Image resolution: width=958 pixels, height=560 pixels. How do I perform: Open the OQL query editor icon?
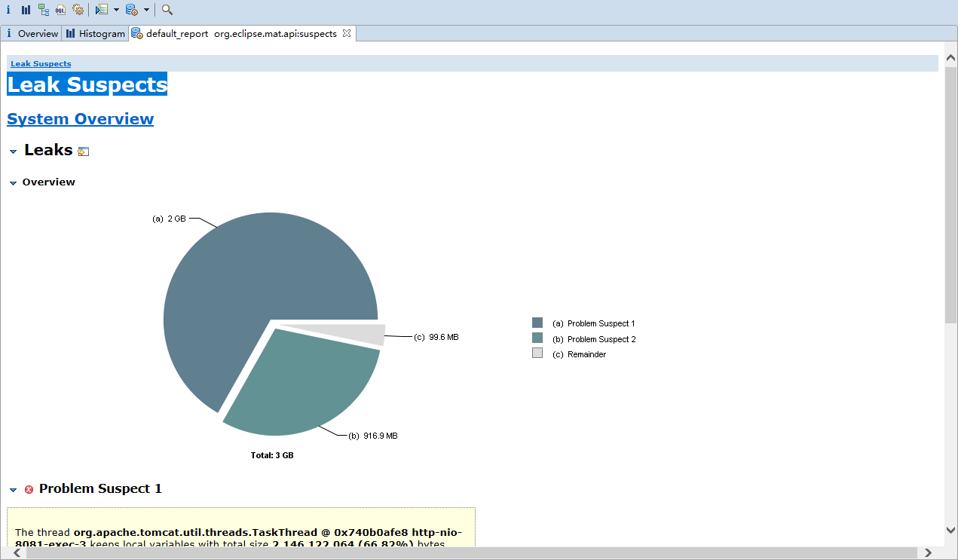click(60, 10)
